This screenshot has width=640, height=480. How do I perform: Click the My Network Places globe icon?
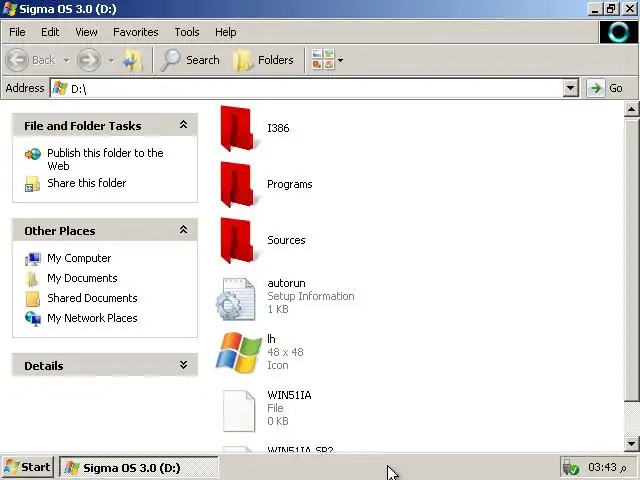pyautogui.click(x=33, y=319)
